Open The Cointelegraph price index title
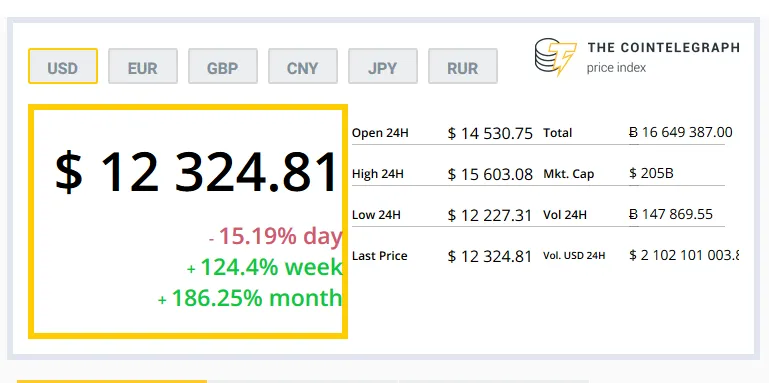Screen dimensions: 769x383 click(x=663, y=57)
